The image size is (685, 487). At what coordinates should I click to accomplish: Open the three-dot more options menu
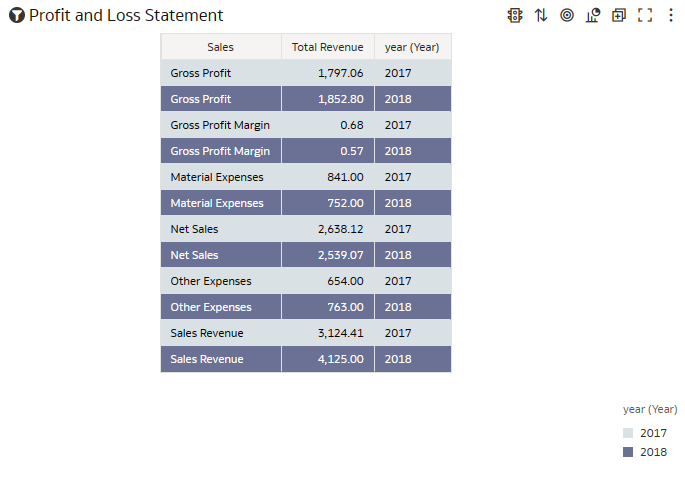(671, 15)
